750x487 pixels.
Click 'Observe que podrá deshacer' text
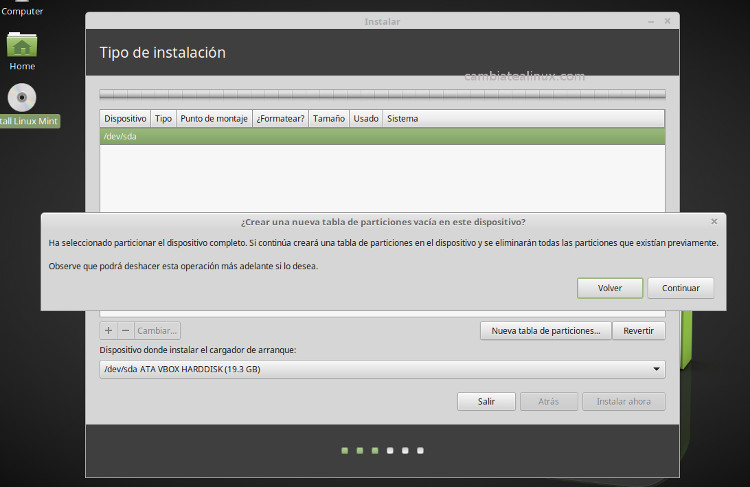click(183, 266)
